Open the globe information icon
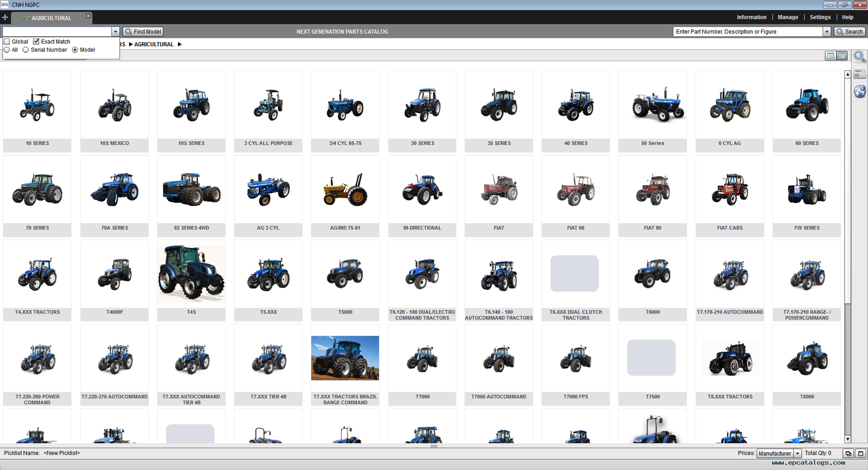 click(859, 92)
